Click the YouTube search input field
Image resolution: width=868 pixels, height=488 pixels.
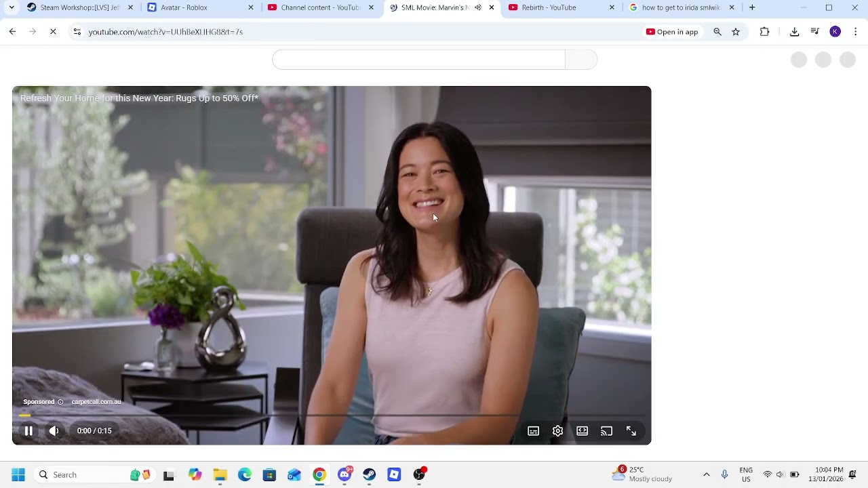tap(418, 60)
